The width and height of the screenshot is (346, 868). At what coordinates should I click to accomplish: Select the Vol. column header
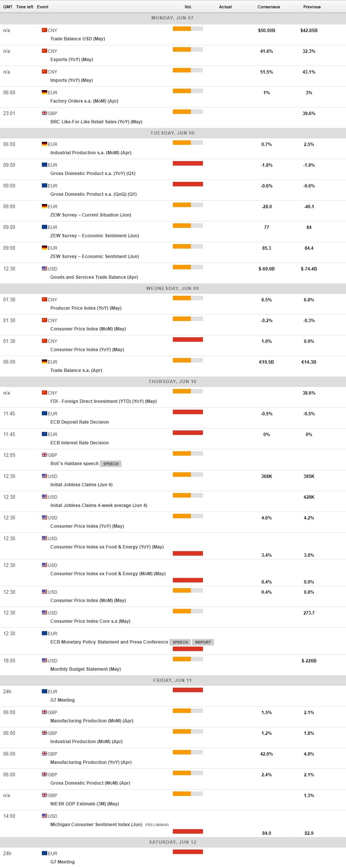(x=188, y=6)
